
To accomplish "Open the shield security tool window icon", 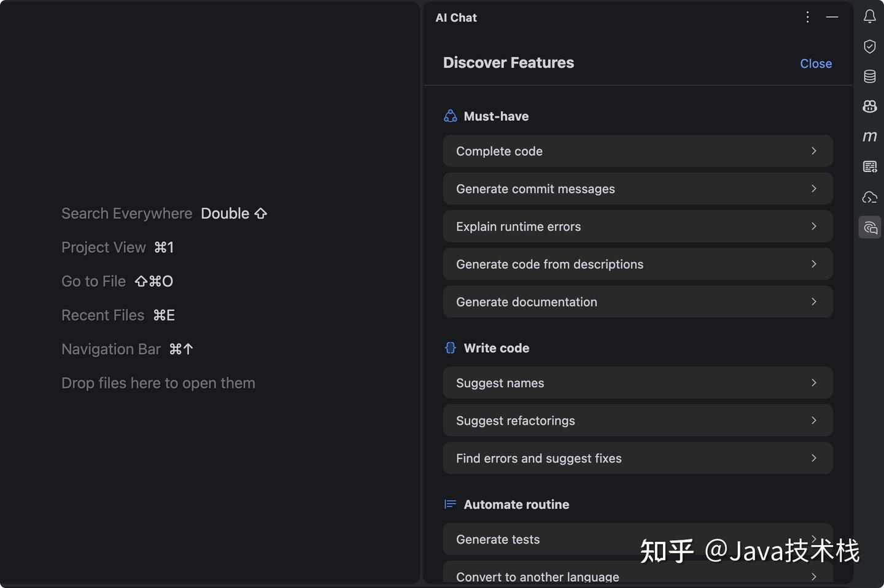I will point(869,47).
